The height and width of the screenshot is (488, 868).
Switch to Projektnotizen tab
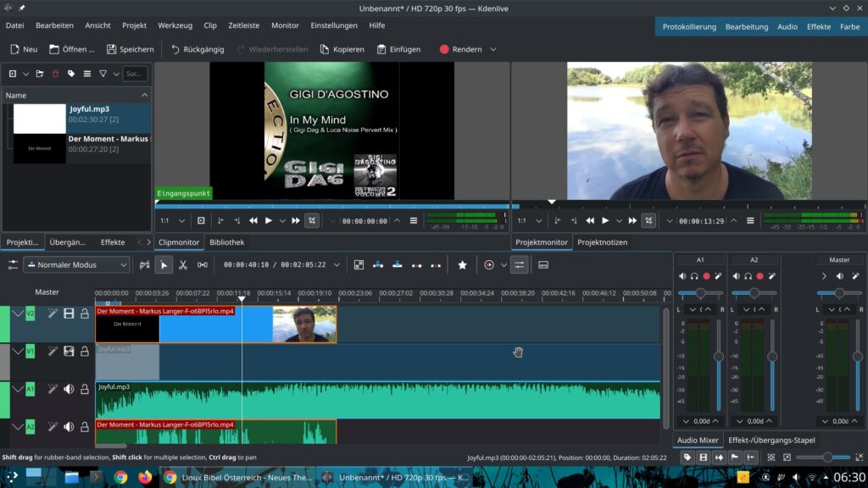pyautogui.click(x=603, y=242)
